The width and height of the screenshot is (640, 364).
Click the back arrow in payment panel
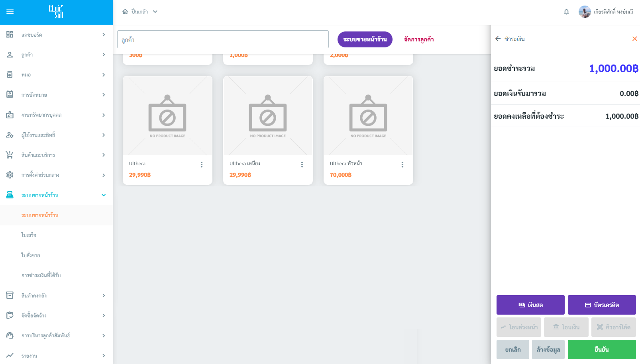(x=498, y=39)
